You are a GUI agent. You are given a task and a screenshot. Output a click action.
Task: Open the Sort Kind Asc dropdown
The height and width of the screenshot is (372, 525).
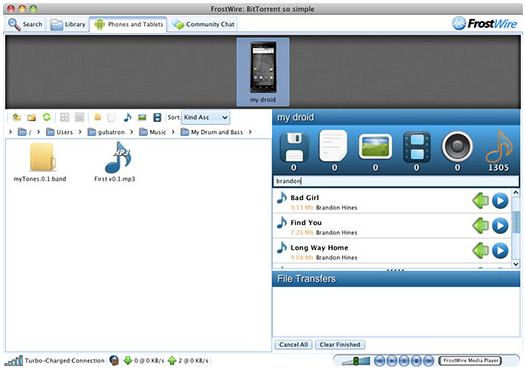(x=205, y=117)
